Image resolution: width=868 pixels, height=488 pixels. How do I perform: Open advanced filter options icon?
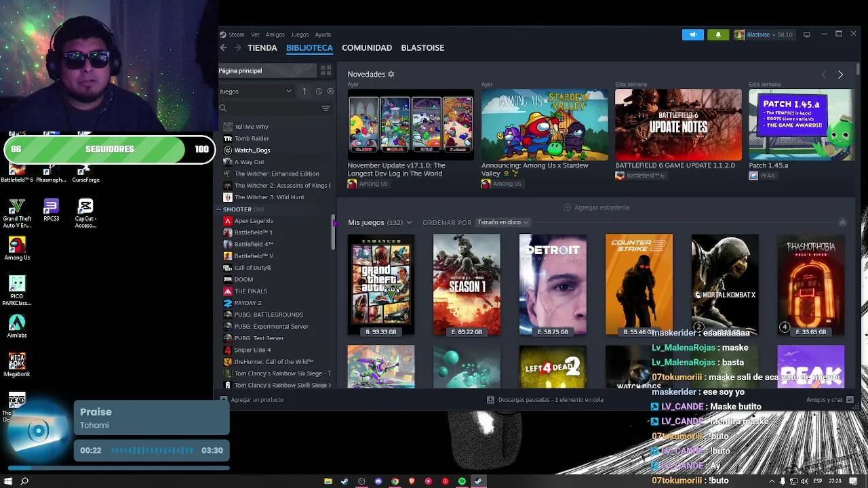point(325,108)
